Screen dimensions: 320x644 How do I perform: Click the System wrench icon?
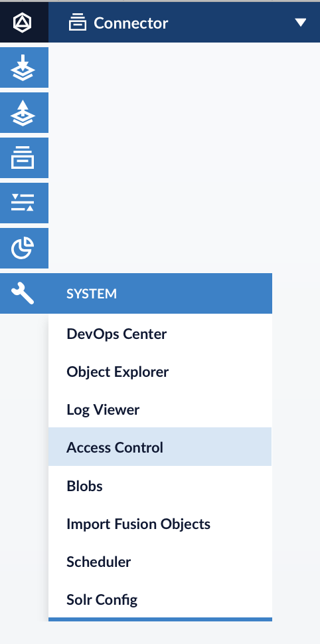coord(23,294)
